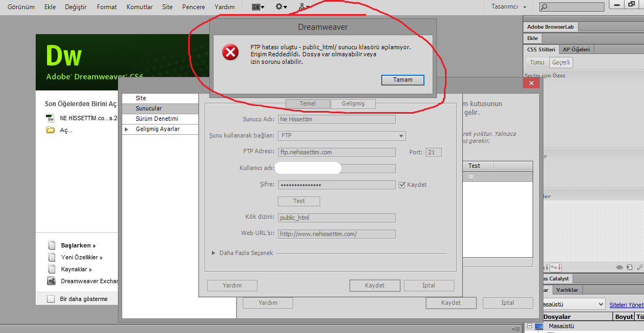This screenshot has width=644, height=333.
Task: Open the Layout menu icon in the toolbar
Action: (x=258, y=6)
